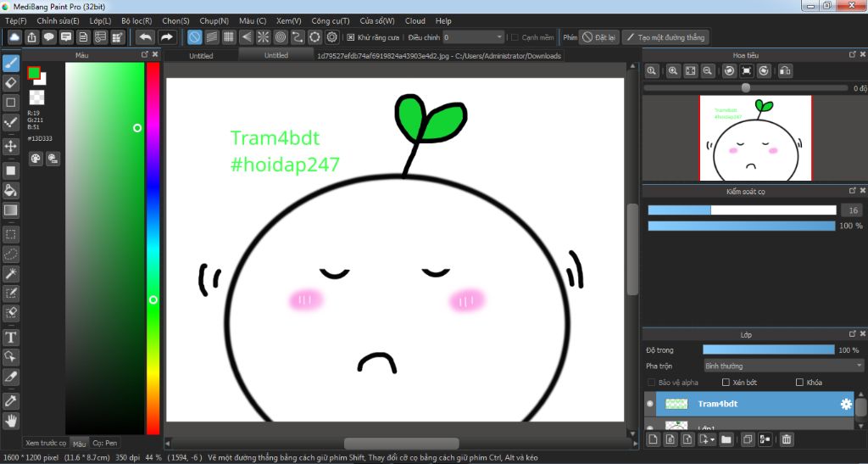Screen dimensions: 868x464
Task: Open the Tệp(F) menu
Action: [x=15, y=21]
